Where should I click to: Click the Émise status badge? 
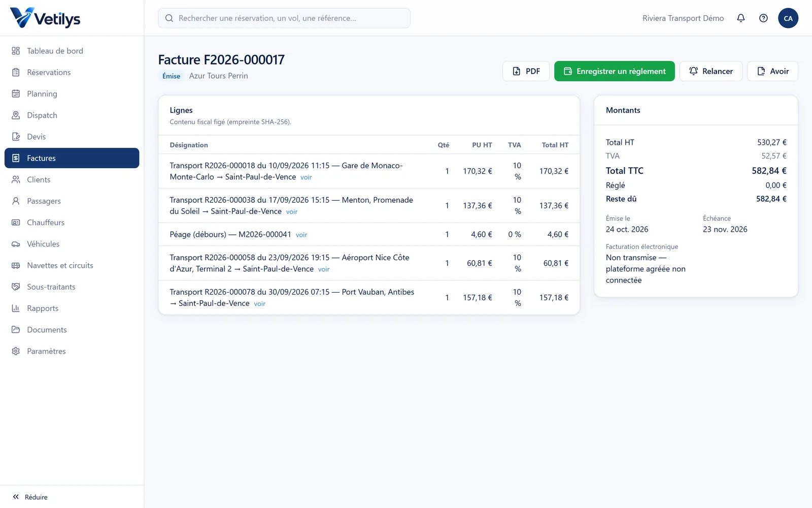(171, 76)
